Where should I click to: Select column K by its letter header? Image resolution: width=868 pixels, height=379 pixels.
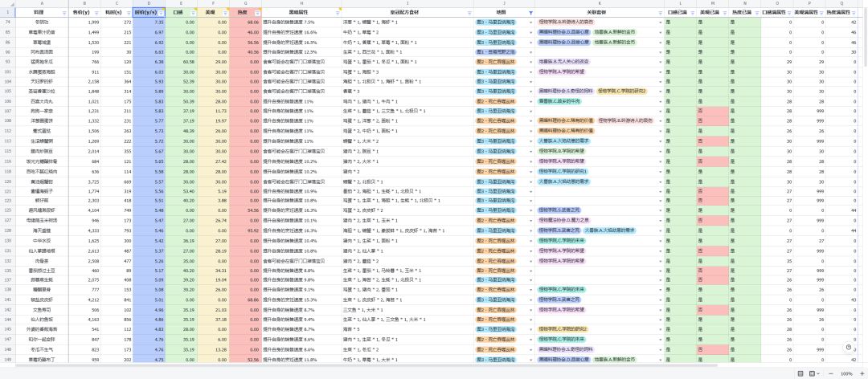coord(600,3)
